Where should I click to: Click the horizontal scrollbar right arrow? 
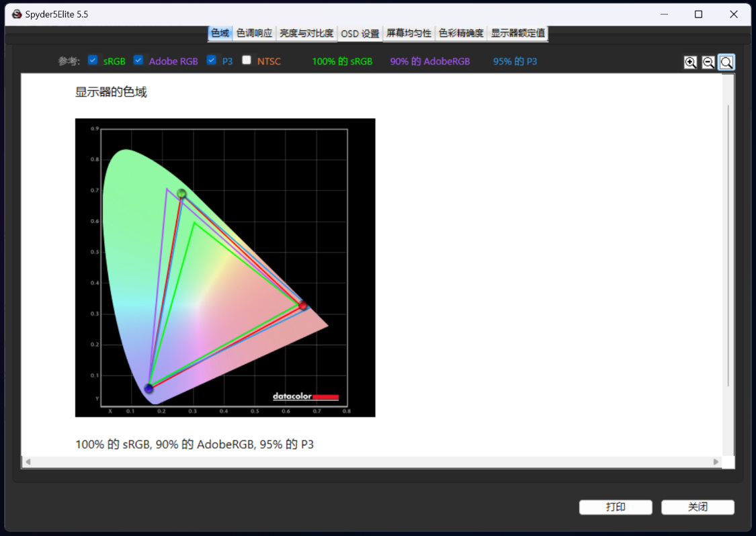coord(716,461)
